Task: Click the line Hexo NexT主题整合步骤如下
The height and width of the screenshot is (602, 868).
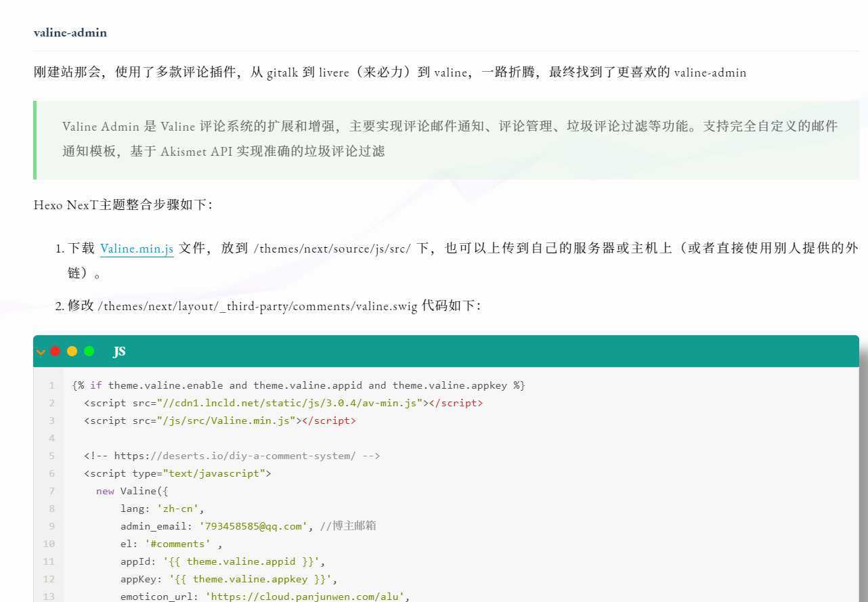Action: tap(123, 205)
